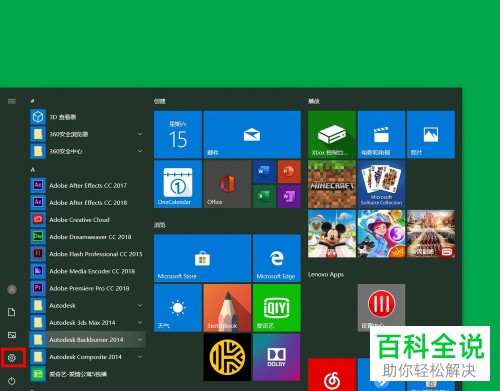The width and height of the screenshot is (500, 391).
Task: Open Microsoft Solitaire Collection tile
Action: (381, 184)
